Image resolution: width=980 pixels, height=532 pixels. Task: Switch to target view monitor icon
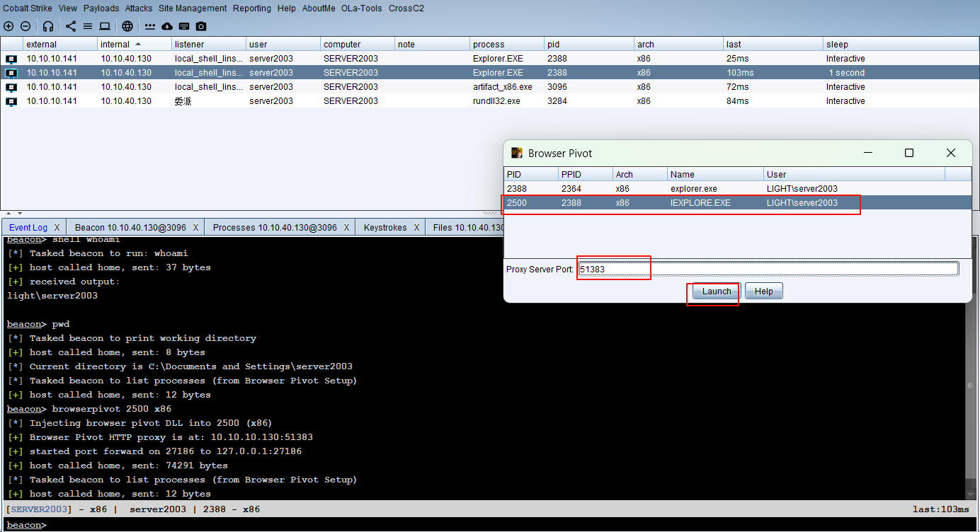tap(105, 26)
